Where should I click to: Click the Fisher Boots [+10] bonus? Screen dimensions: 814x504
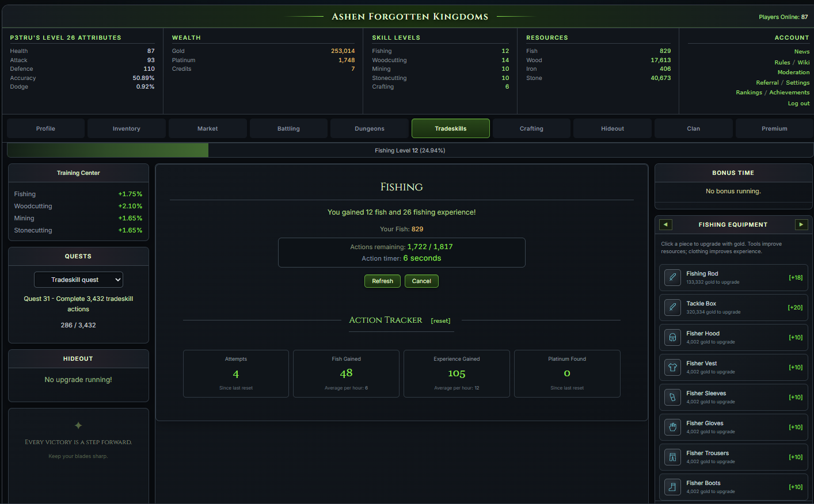tap(796, 487)
